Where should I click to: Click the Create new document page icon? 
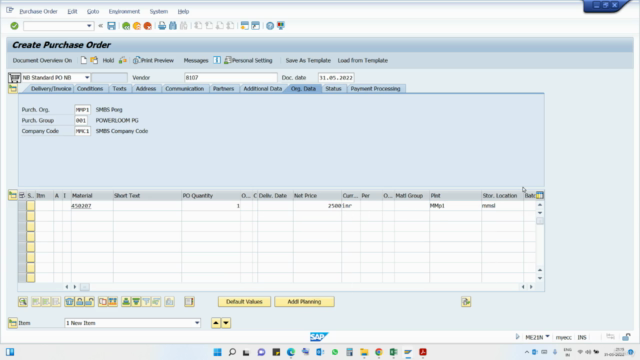click(x=83, y=60)
